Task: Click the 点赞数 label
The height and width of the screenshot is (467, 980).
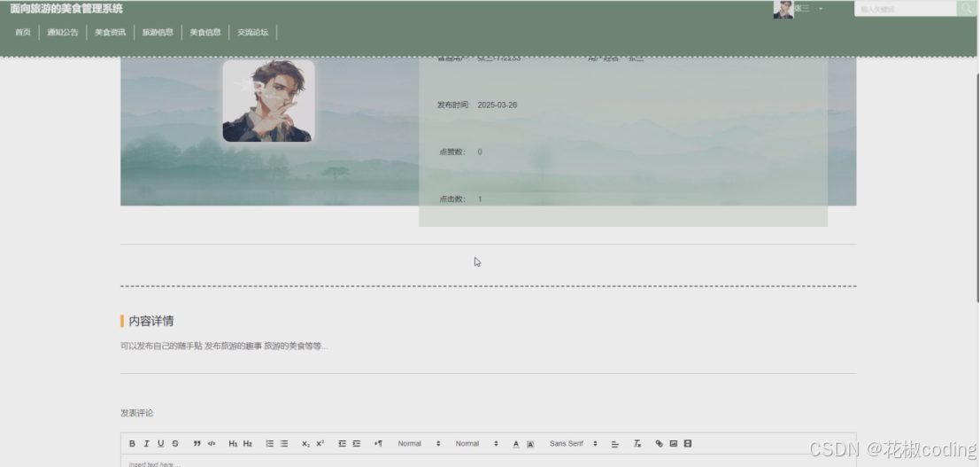Action: point(452,152)
